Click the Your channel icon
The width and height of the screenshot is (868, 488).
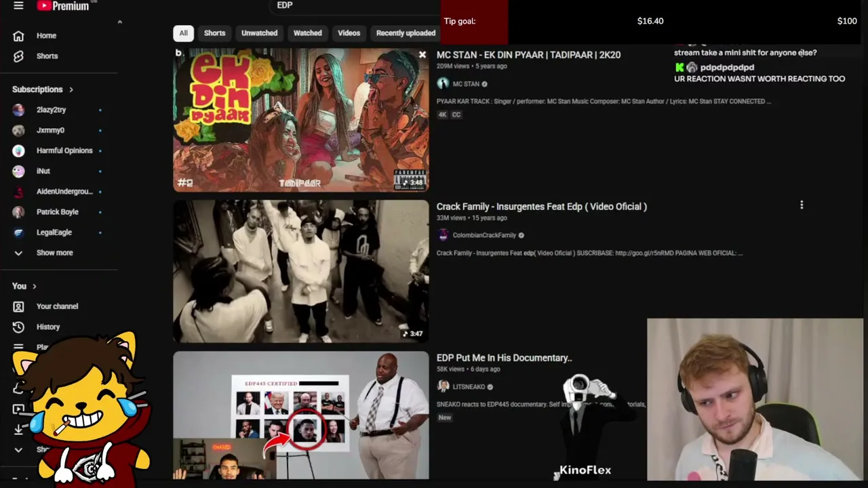pos(18,306)
